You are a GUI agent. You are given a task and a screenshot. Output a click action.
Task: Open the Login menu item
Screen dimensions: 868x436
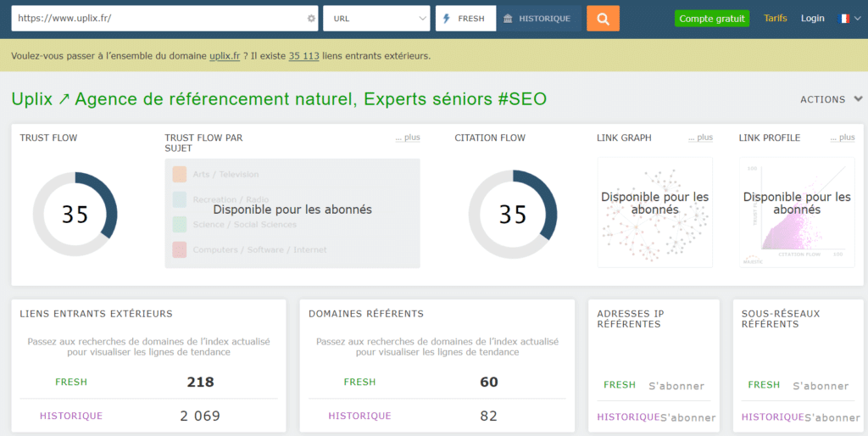pos(813,19)
